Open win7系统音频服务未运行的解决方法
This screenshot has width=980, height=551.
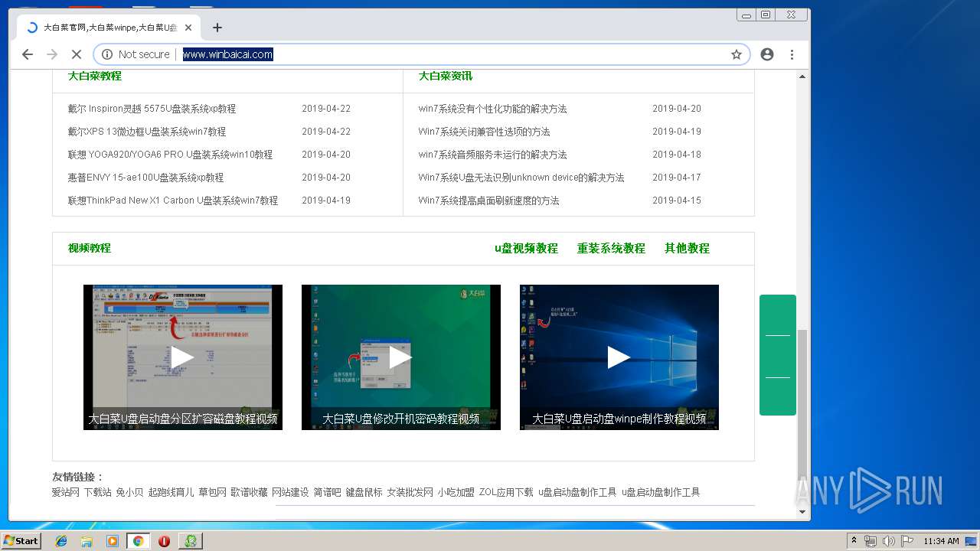tap(492, 155)
